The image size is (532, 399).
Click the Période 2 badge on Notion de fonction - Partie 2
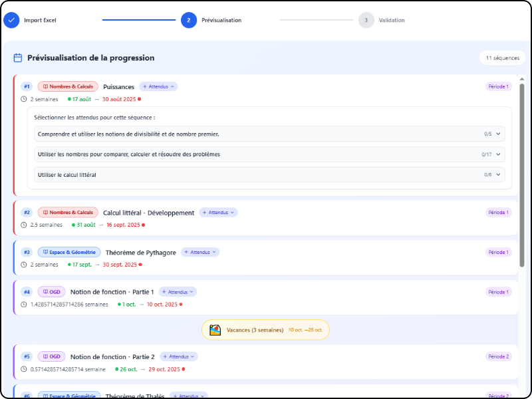coord(498,356)
